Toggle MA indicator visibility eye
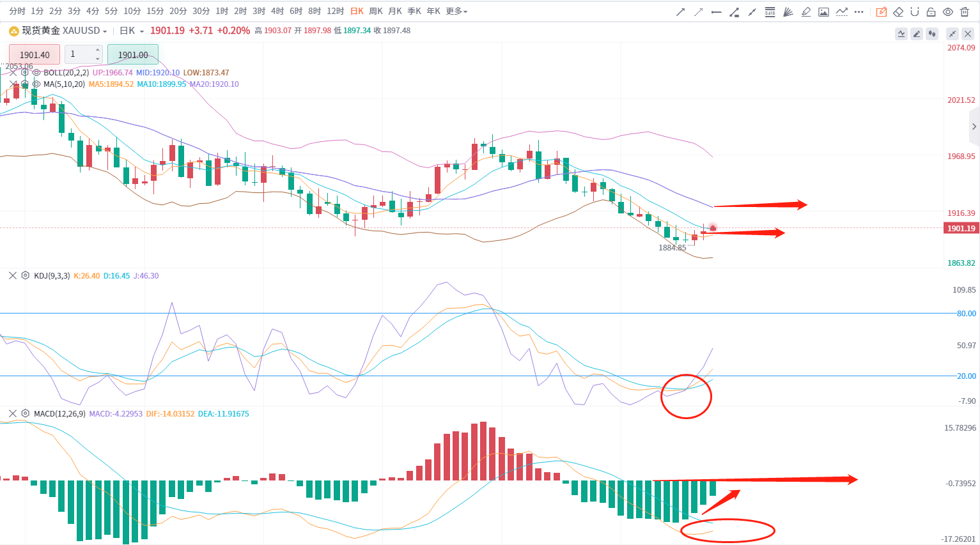Image resolution: width=980 pixels, height=545 pixels. click(x=36, y=84)
